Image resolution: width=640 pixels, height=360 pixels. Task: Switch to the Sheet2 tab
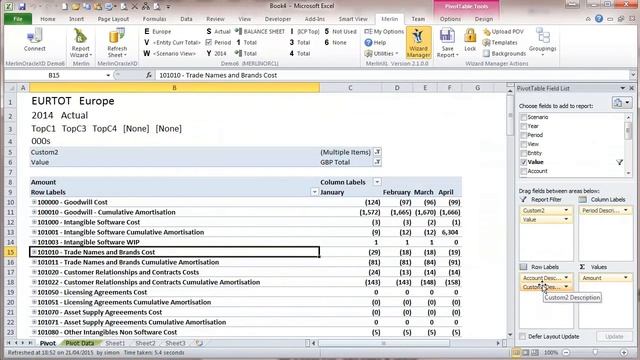[145, 343]
